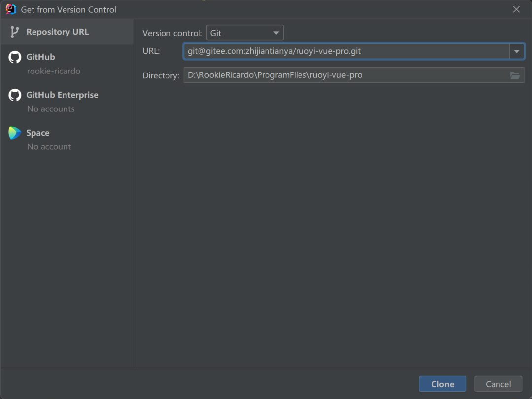Focus the URL field with gitee address

[346, 51]
